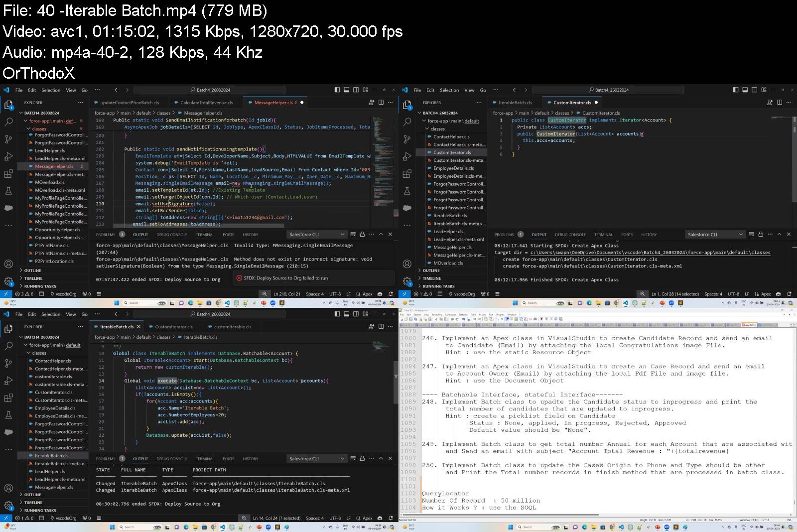
Task: Open ContactHelper.cls in IterableBatch.cls window explorer
Action: click(53, 361)
